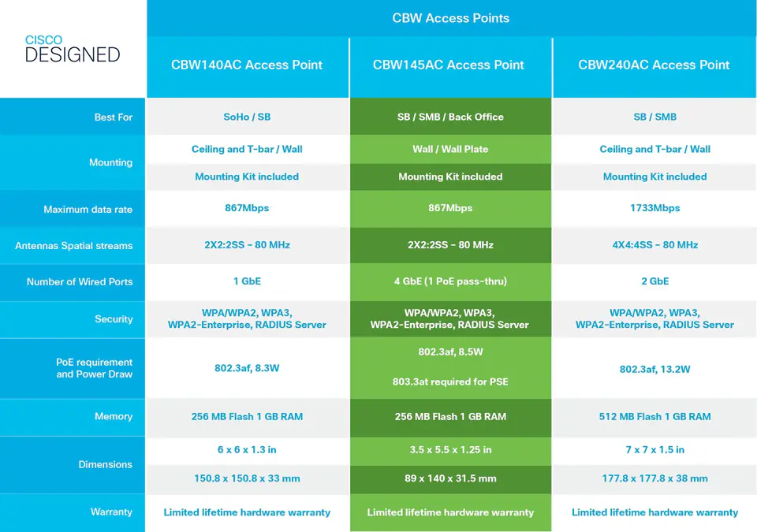Select CBW140AC 867Mbps cell

point(247,208)
